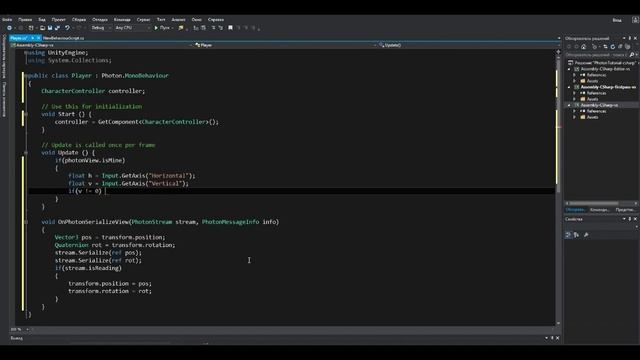Click the New Project toolbar icon
The image size is (640, 360).
tap(31, 28)
